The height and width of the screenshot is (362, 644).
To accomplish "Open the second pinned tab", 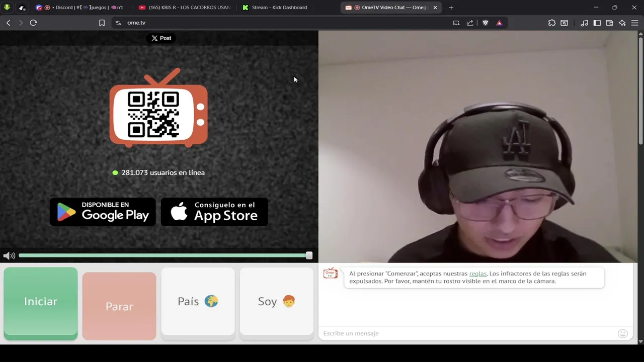I will (22, 8).
